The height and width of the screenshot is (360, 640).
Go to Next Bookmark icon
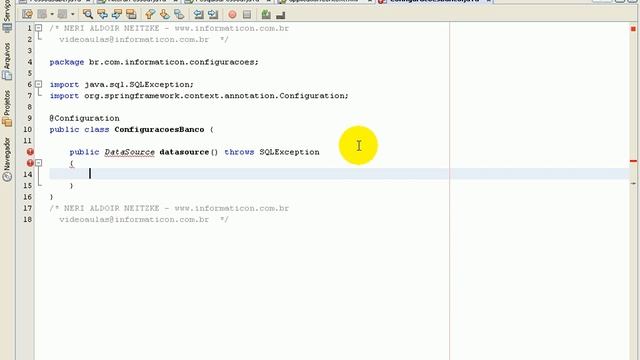pos(164,14)
